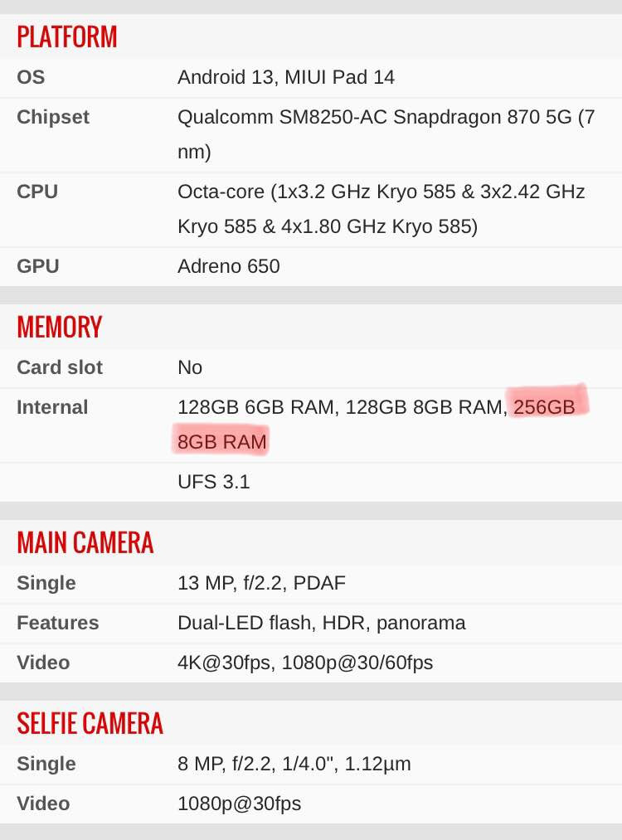Open the Card slot label link
Screen dimensions: 622x840
[60, 367]
